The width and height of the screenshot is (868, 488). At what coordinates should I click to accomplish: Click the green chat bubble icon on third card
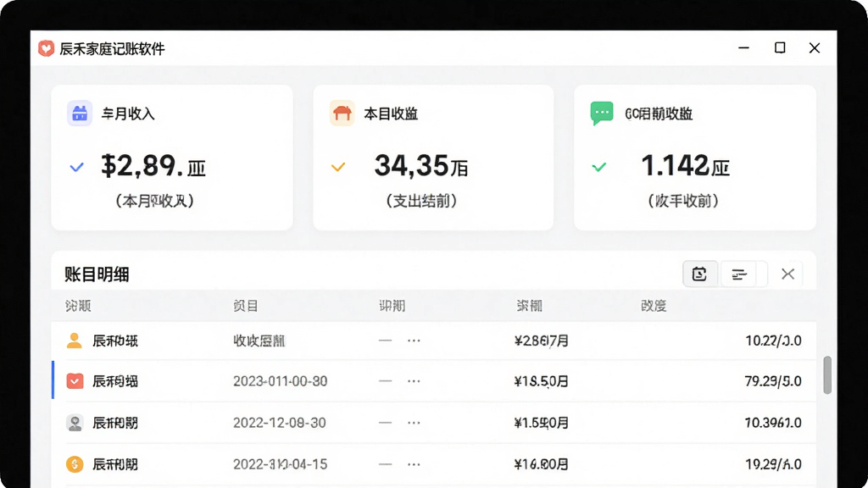point(602,113)
